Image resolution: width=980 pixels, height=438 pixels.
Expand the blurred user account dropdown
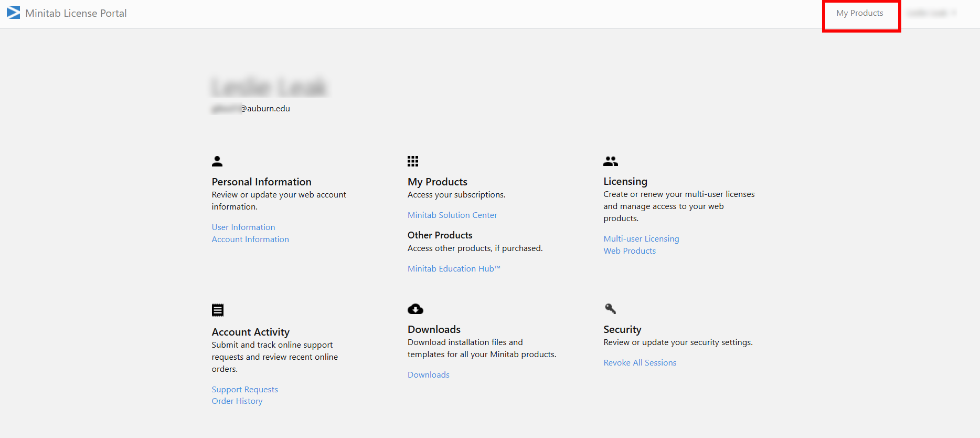(x=932, y=13)
